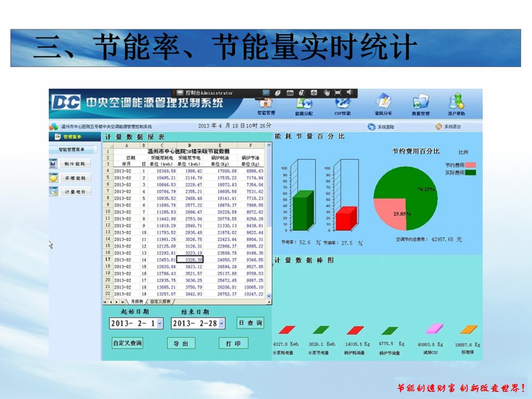Switch to the 自定义报表 sheet tab

[161, 301]
